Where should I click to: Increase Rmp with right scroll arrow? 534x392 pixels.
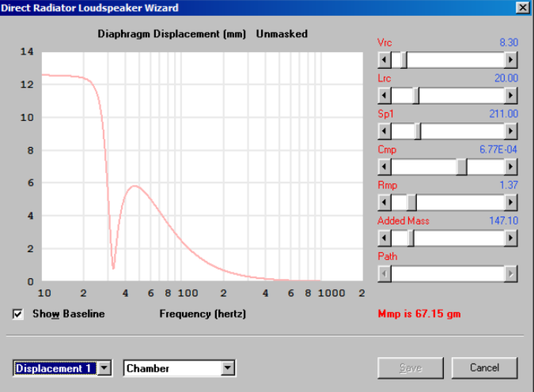pos(511,202)
